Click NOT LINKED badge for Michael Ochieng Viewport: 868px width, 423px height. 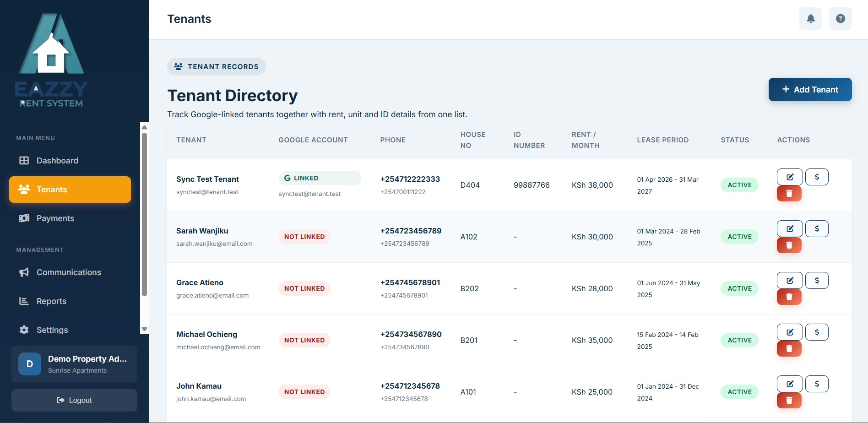click(304, 340)
